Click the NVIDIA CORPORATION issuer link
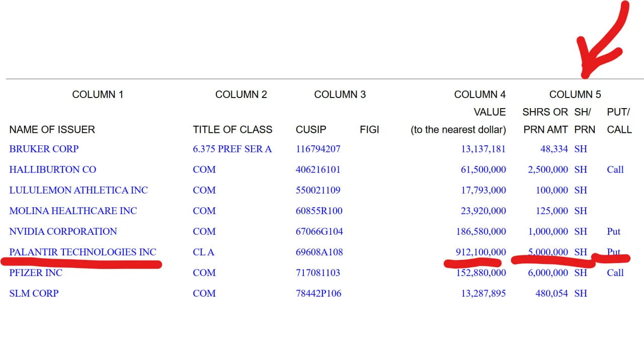 63,231
